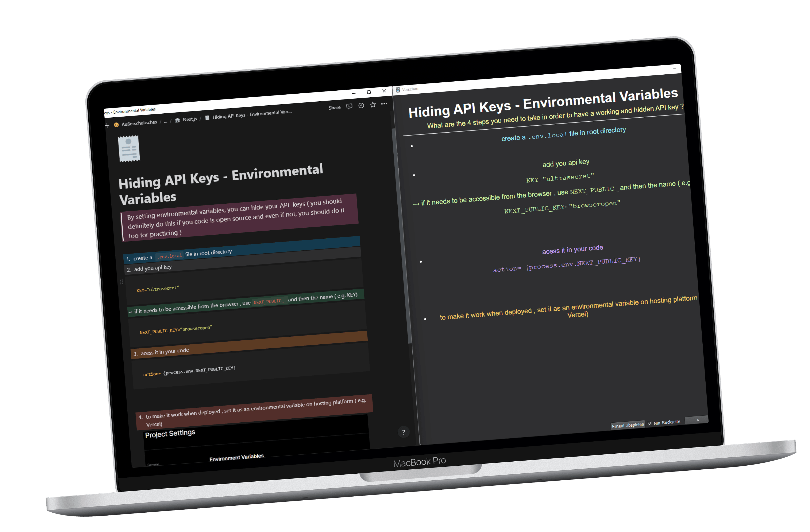Image resolution: width=810 pixels, height=532 pixels.
Task: Toggle the Nur Rückseite checkbox
Action: point(650,423)
